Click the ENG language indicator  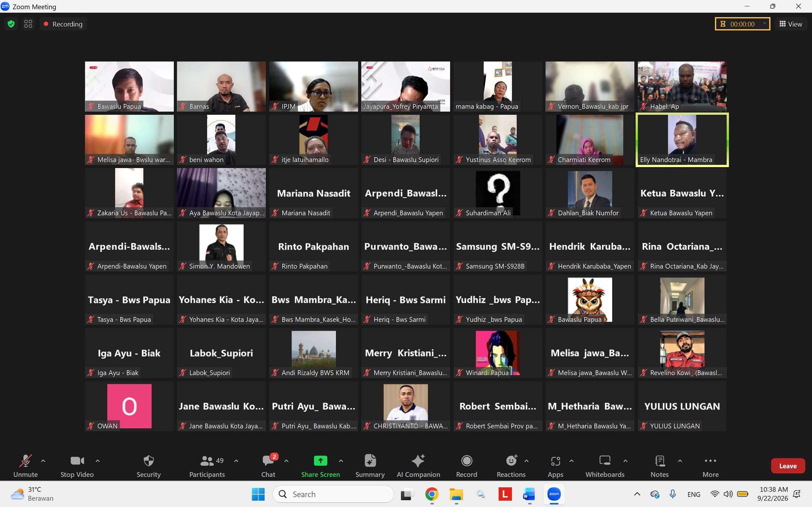click(x=694, y=494)
